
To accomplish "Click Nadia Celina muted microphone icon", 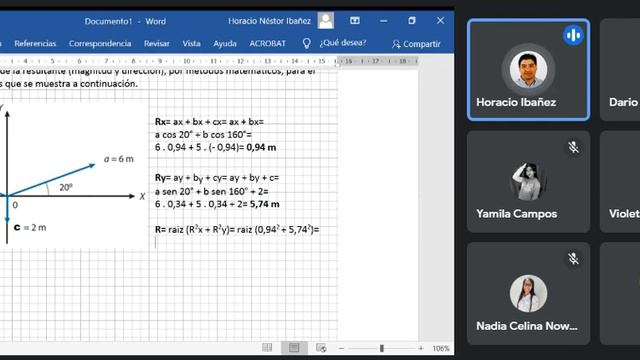I will [x=573, y=258].
